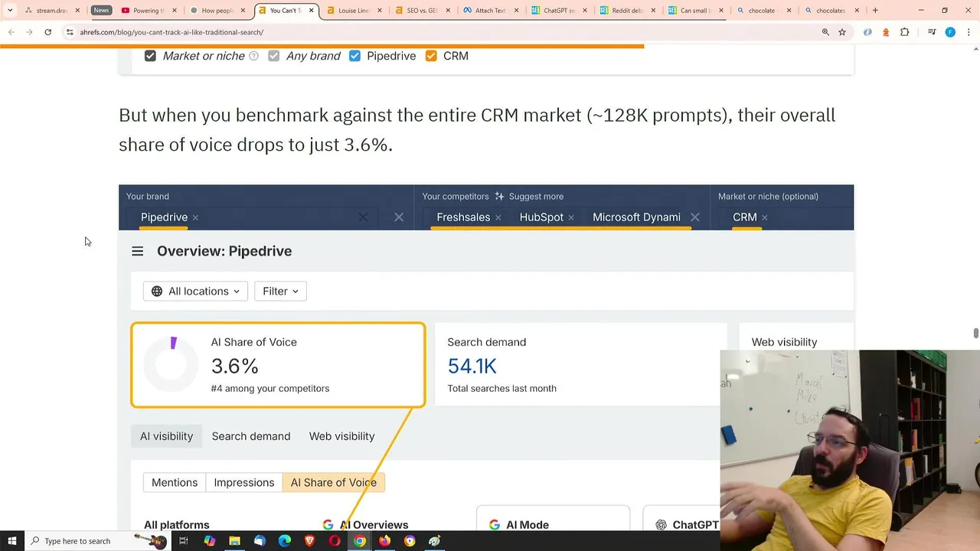Toggle the Pipedrive checkbox

tap(354, 56)
